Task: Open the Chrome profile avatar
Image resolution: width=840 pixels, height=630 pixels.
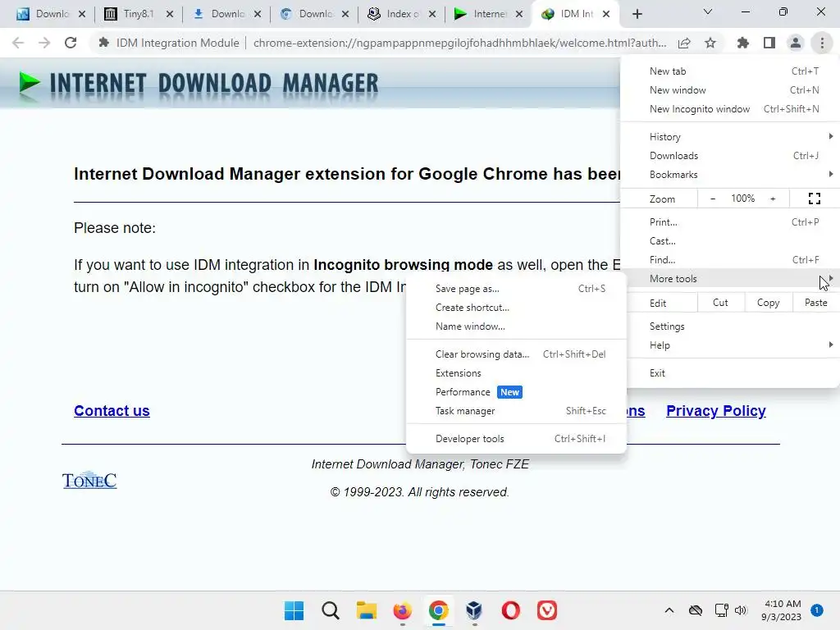Action: point(796,43)
